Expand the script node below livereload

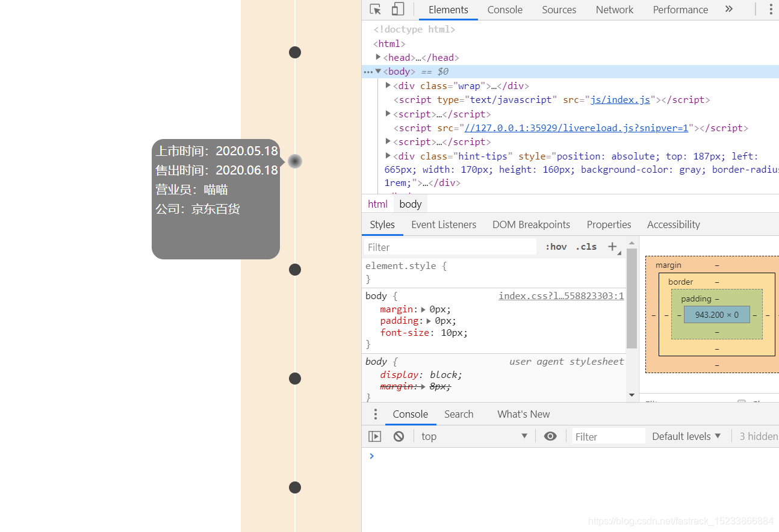pyautogui.click(x=388, y=141)
